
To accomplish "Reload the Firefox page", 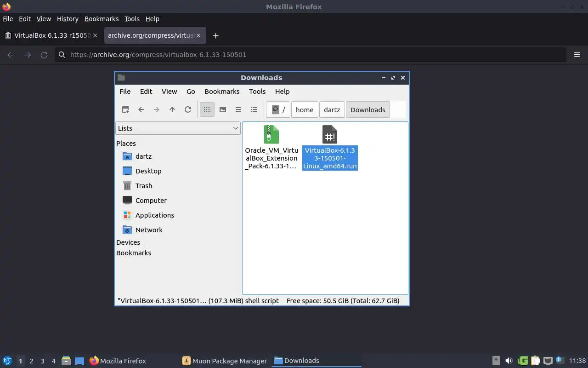I will pos(44,55).
